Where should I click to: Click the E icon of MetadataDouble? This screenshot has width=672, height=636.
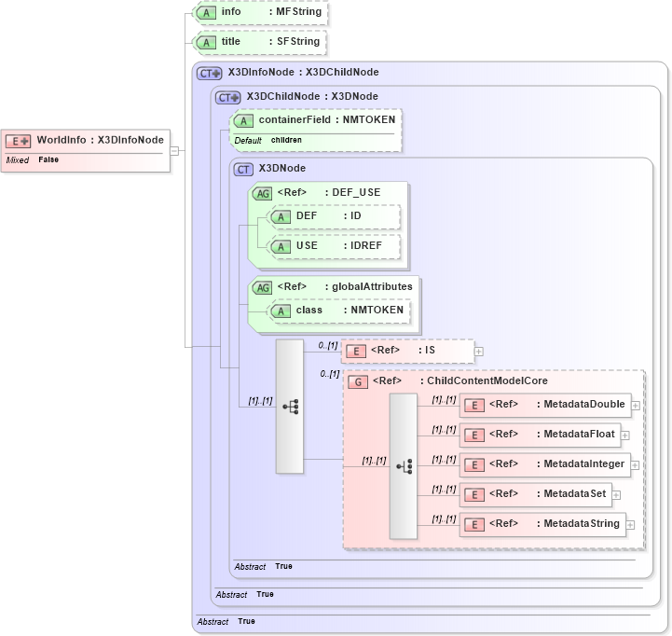pyautogui.click(x=474, y=406)
